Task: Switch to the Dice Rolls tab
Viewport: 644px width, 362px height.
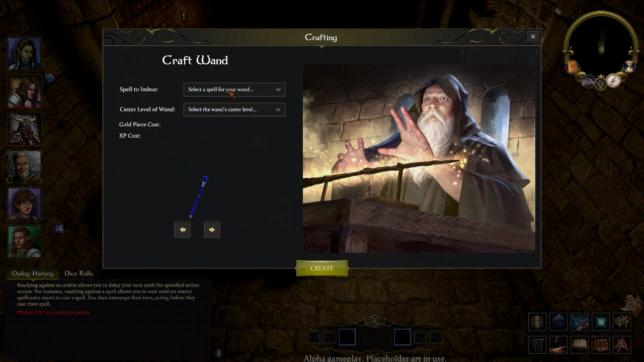Action: 78,274
